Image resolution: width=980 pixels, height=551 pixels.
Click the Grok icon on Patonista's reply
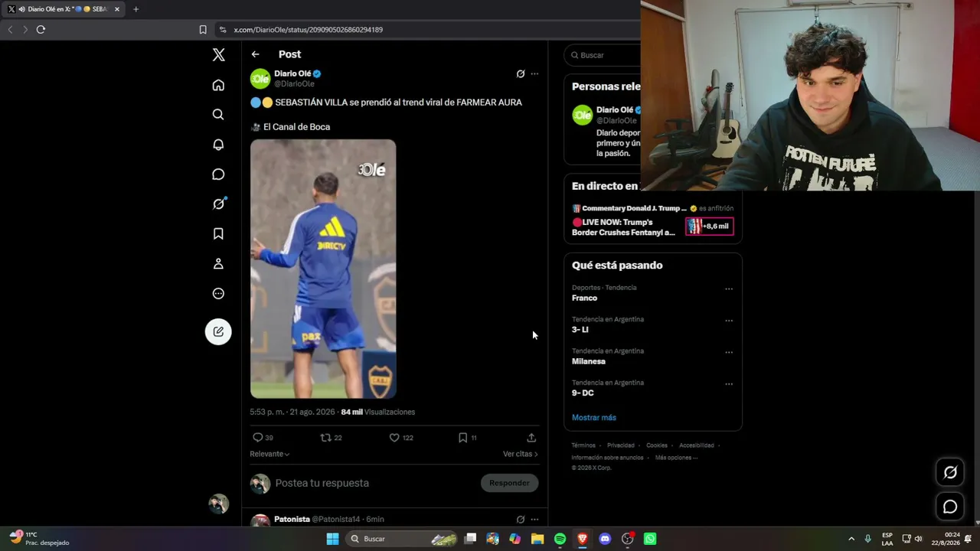521,519
